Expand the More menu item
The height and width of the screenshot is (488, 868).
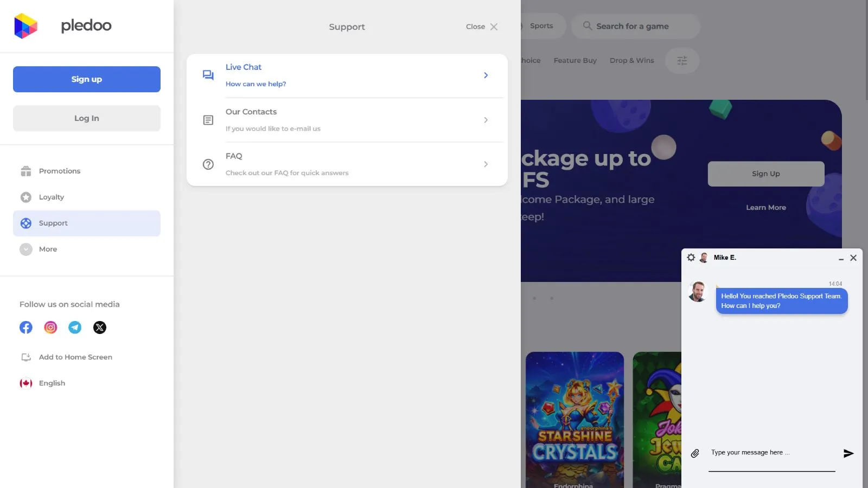pyautogui.click(x=48, y=249)
